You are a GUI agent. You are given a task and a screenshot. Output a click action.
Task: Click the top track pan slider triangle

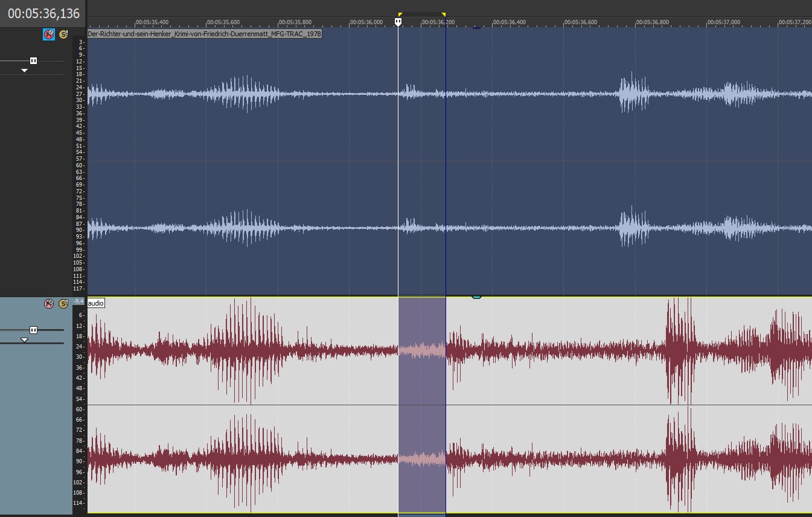pos(24,71)
